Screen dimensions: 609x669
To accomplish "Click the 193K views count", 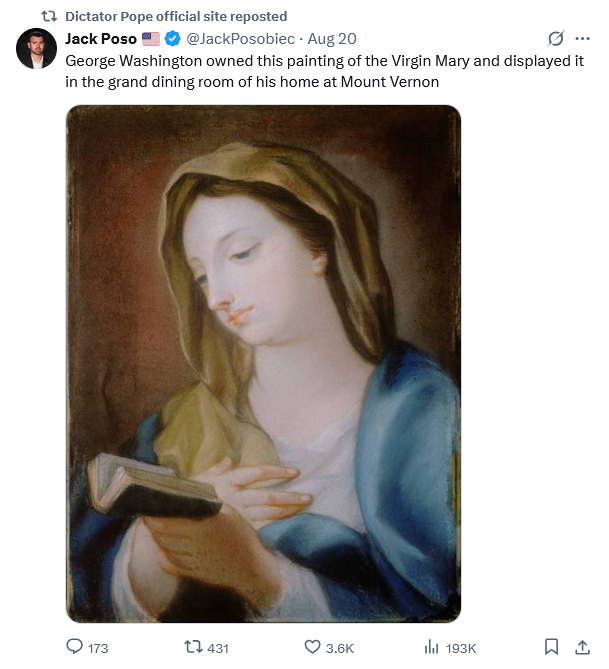I will tap(461, 648).
